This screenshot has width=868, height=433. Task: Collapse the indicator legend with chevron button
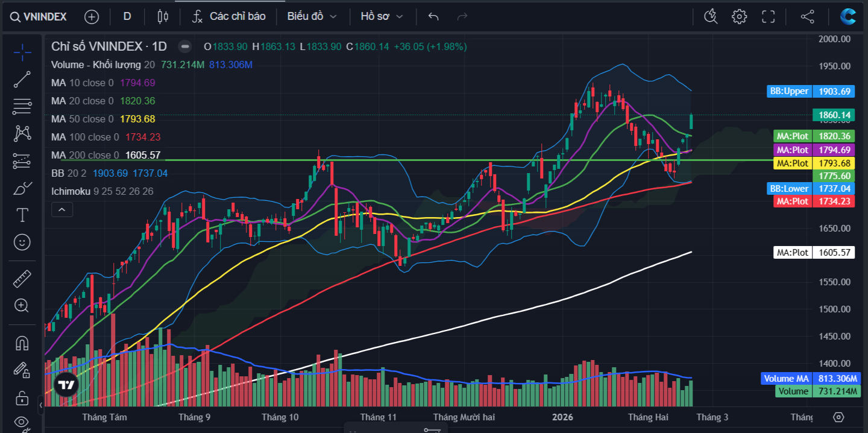click(62, 210)
